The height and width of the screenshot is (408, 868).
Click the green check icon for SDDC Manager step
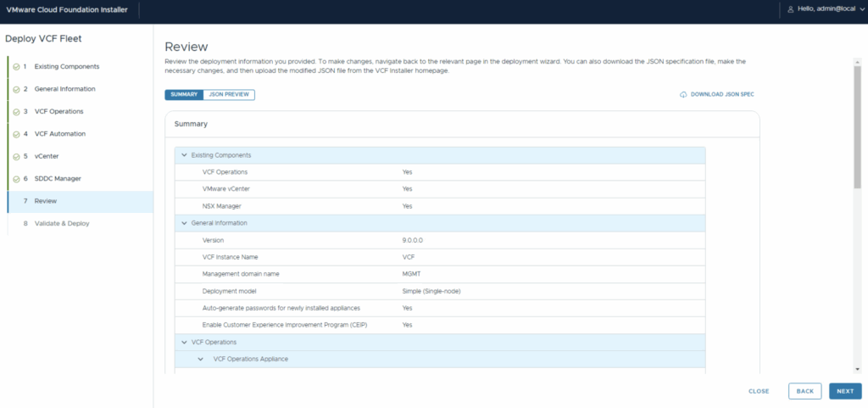coord(16,179)
